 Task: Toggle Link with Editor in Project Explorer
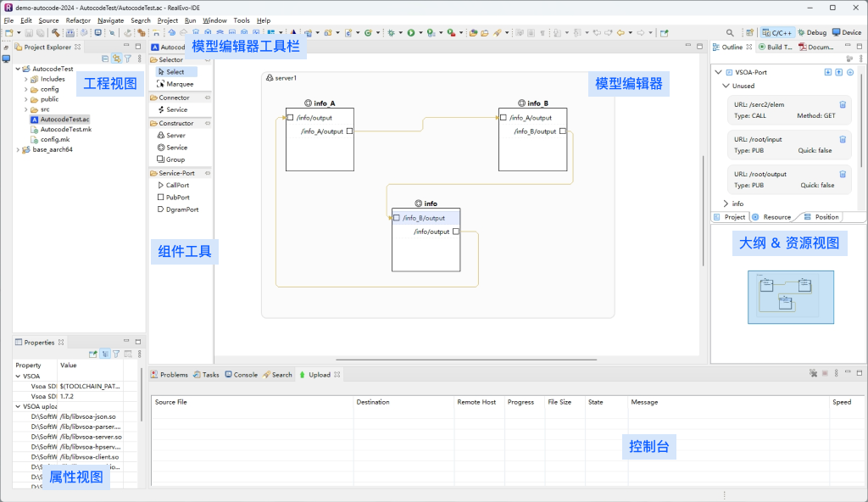coord(116,59)
